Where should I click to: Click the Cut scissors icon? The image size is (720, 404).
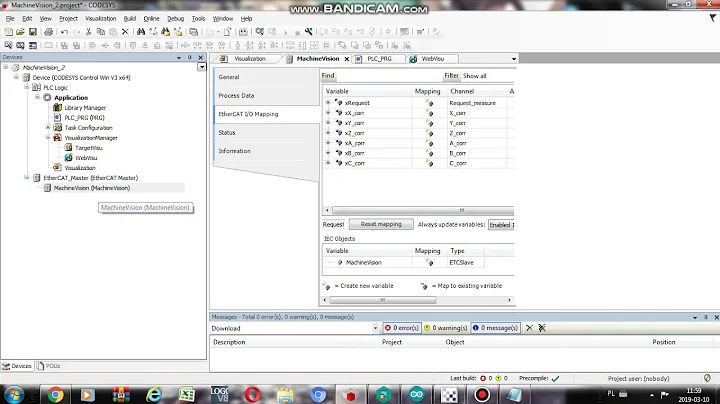click(89, 32)
